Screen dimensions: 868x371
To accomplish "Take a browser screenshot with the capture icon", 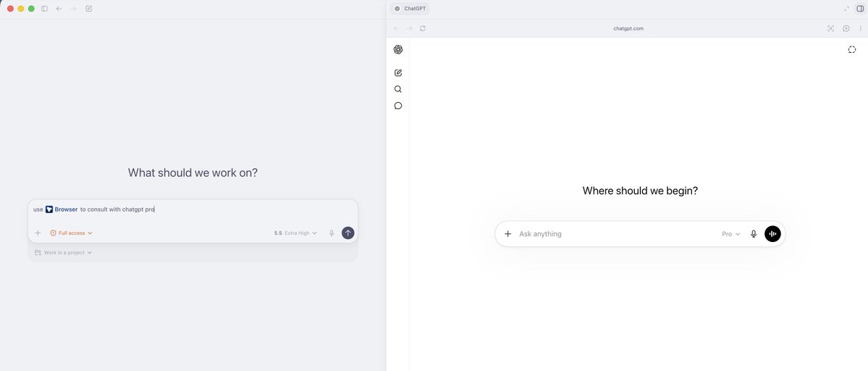I will pos(830,28).
